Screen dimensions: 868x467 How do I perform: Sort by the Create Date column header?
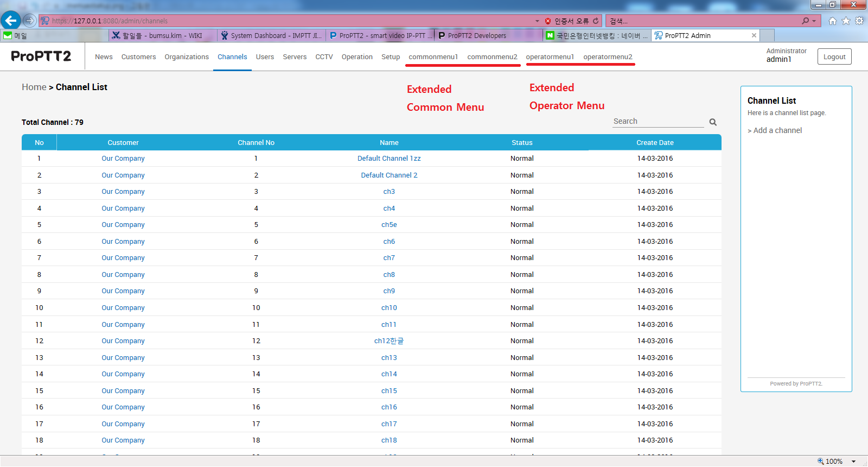tap(655, 143)
